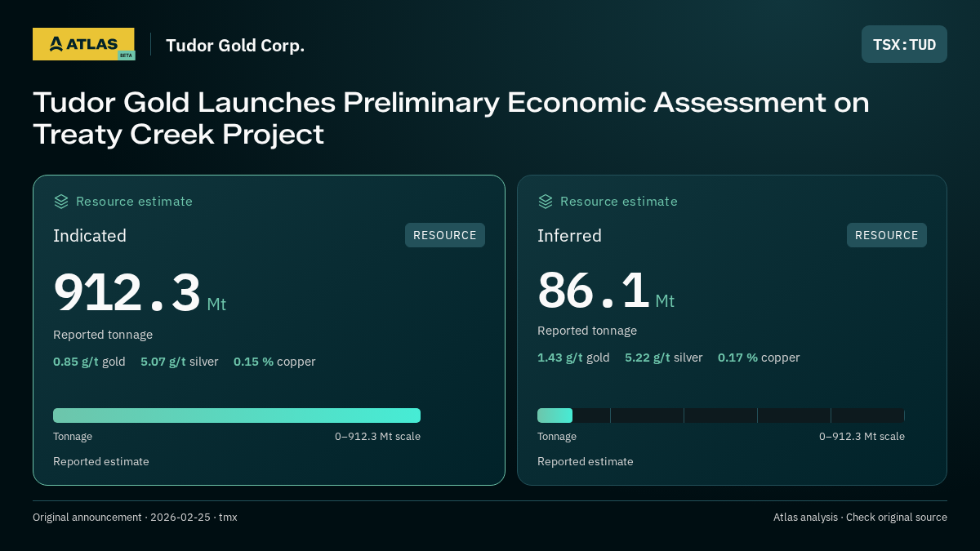
Task: Click the 912.3 Mt tonnage value
Action: click(x=140, y=293)
